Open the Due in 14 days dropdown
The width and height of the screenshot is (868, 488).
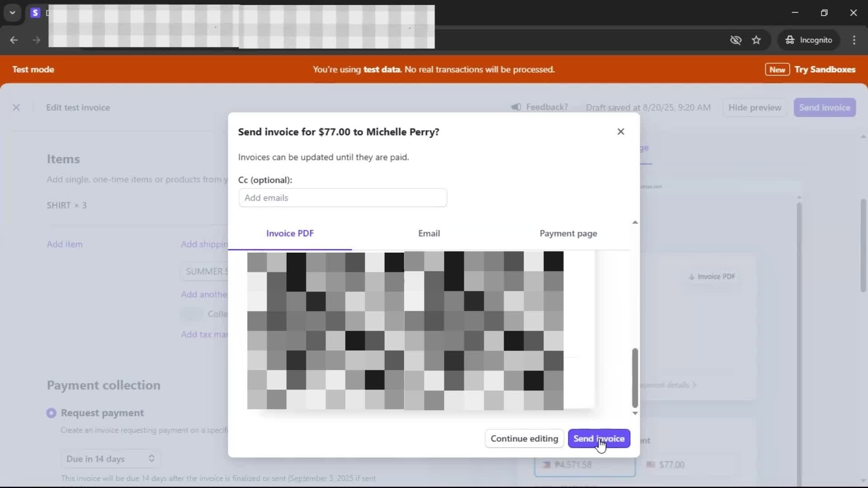110,459
